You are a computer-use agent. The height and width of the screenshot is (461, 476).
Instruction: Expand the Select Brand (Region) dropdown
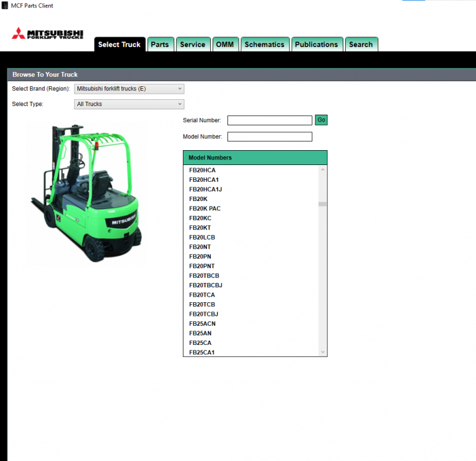(x=130, y=89)
